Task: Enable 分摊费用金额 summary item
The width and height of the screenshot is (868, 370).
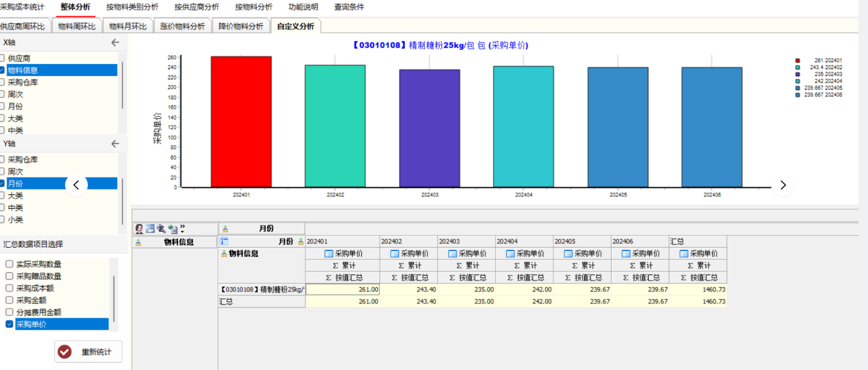Action: click(9, 312)
